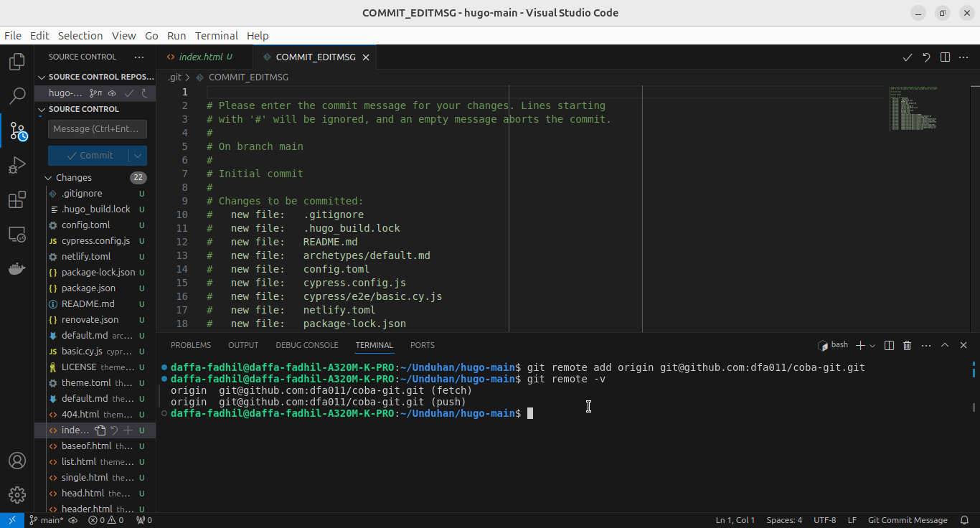
Task: Open terminal panel more actions ellipsis
Action: [x=926, y=345]
